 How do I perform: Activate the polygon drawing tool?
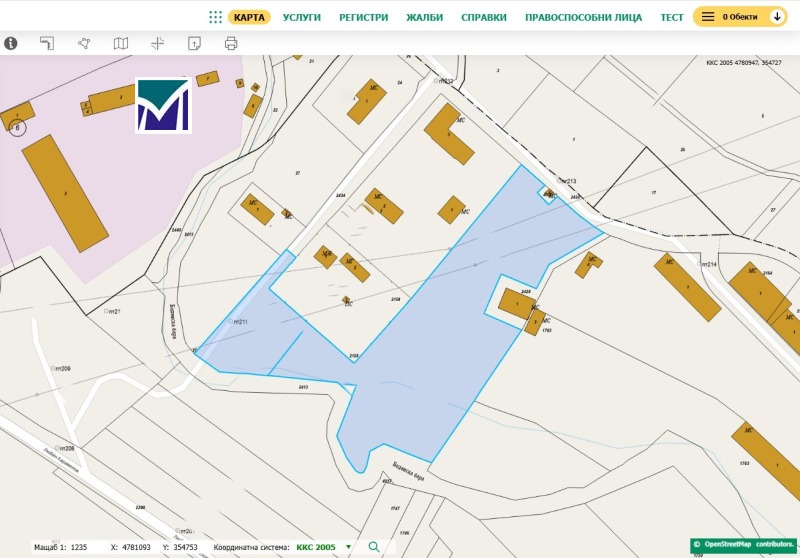tap(84, 43)
